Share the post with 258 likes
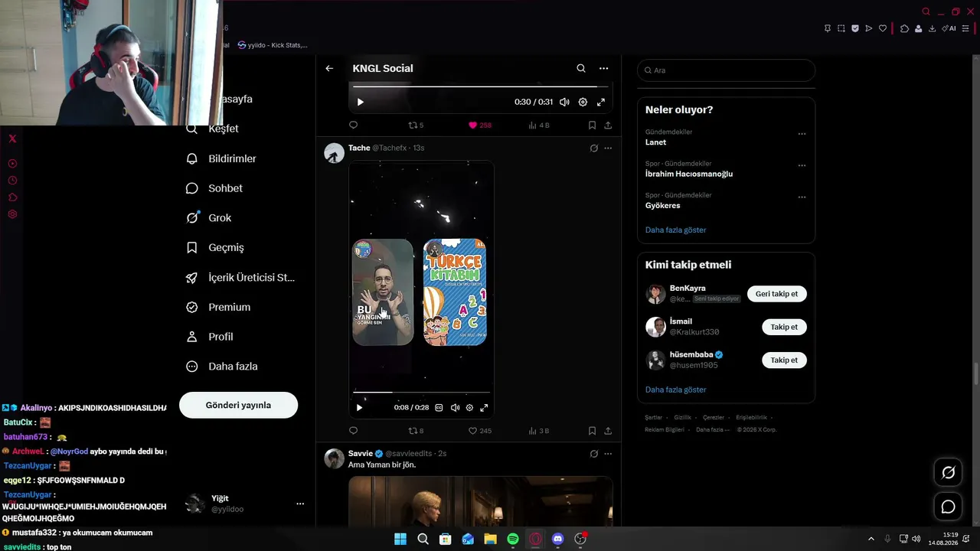Screen dimensions: 980x551 click(608, 125)
